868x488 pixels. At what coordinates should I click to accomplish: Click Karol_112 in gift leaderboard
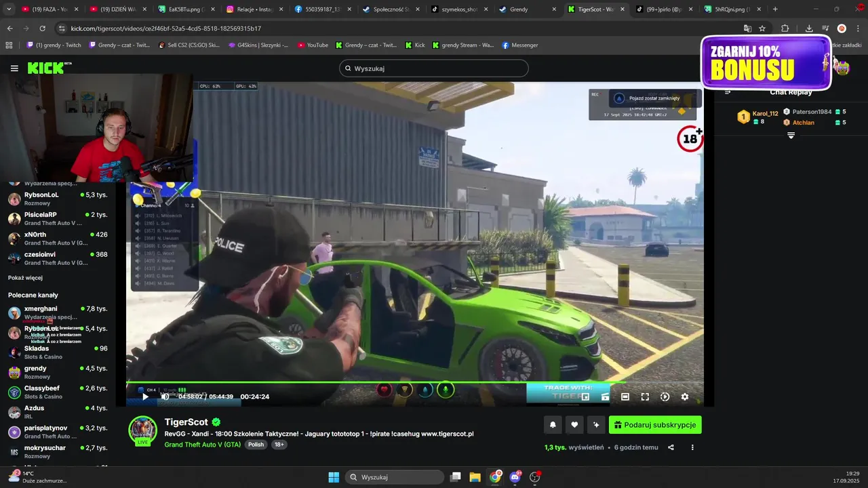click(765, 113)
